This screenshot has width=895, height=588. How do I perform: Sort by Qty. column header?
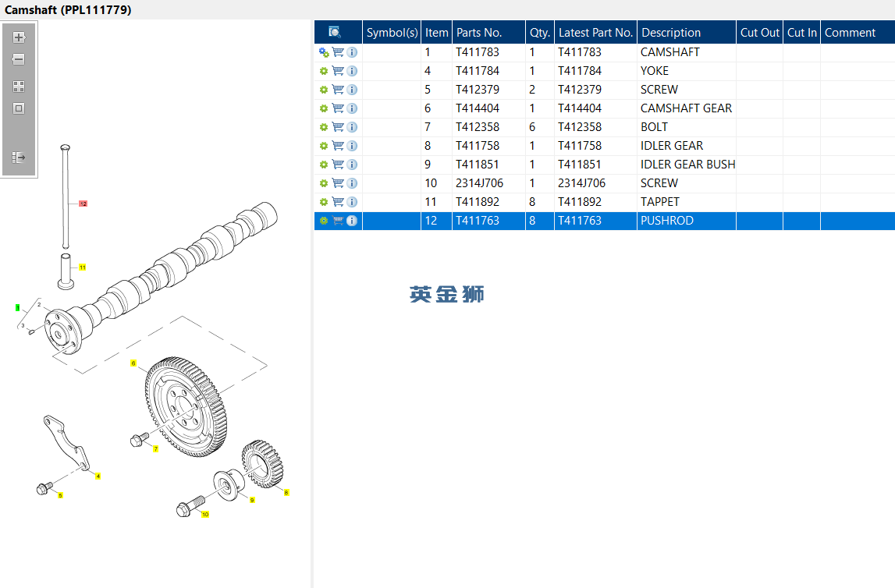[540, 33]
